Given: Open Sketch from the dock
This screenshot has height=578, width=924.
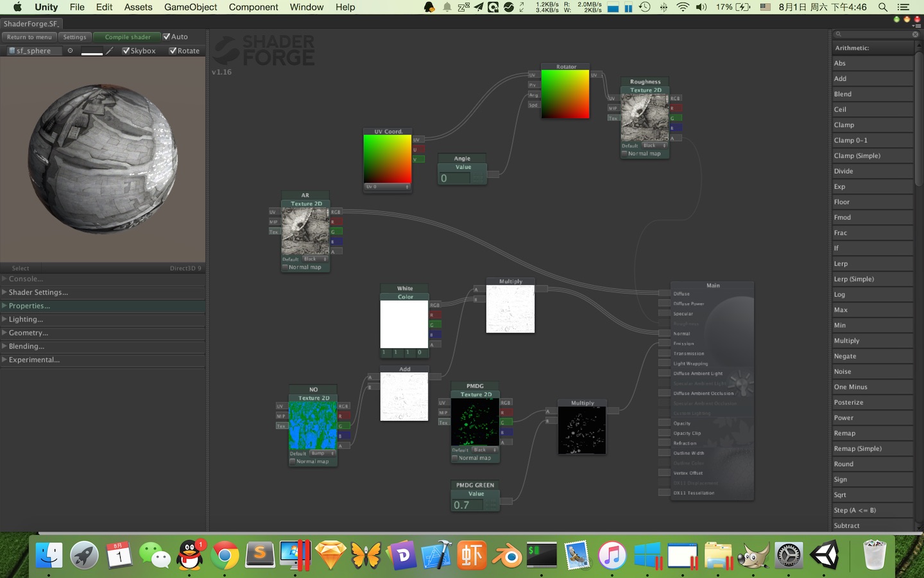Looking at the screenshot, I should pyautogui.click(x=330, y=556).
